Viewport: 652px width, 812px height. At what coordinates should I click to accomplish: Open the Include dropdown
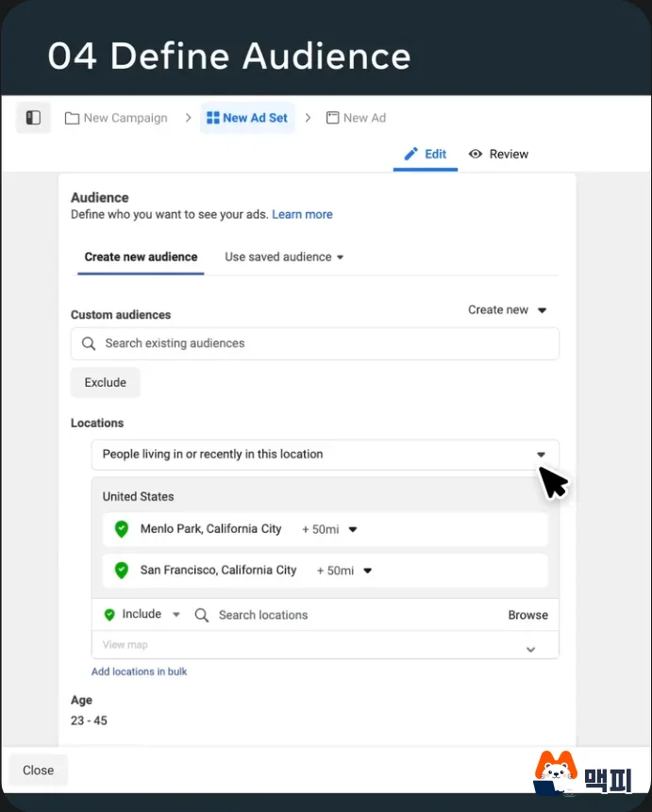(142, 614)
